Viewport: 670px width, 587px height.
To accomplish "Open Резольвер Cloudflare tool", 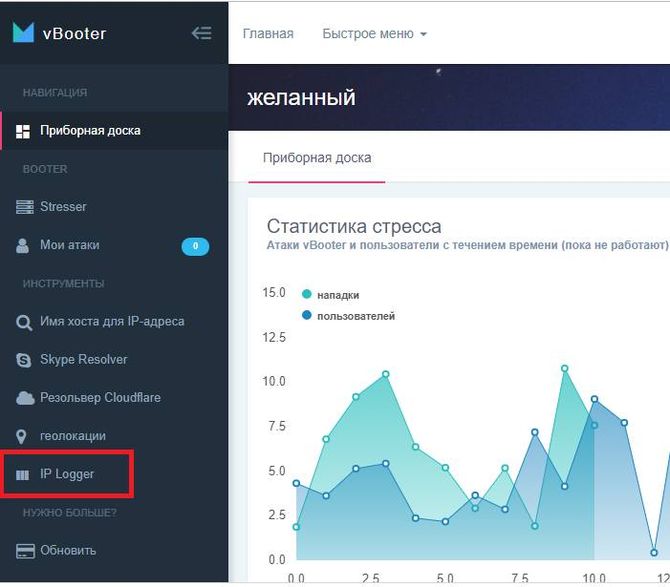I will 100,398.
